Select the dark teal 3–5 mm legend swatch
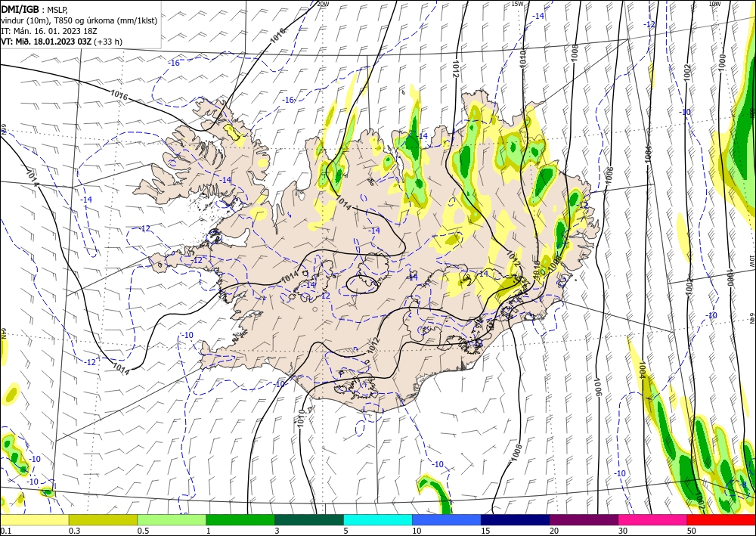The height and width of the screenshot is (536, 756). pyautogui.click(x=309, y=519)
